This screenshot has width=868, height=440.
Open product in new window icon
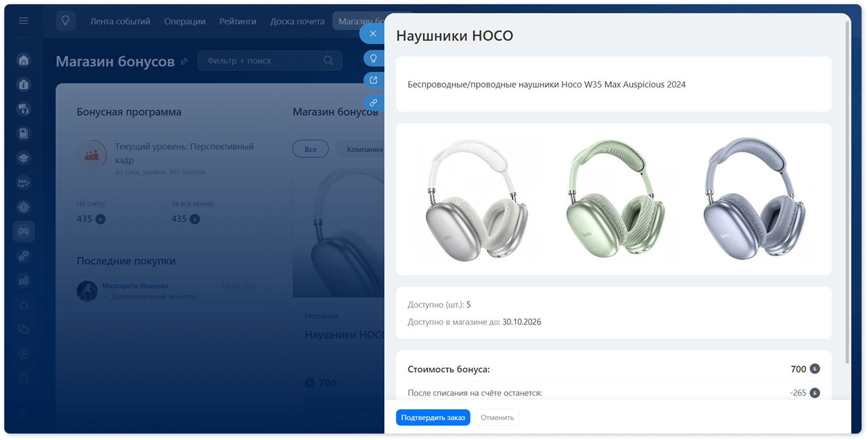(373, 80)
